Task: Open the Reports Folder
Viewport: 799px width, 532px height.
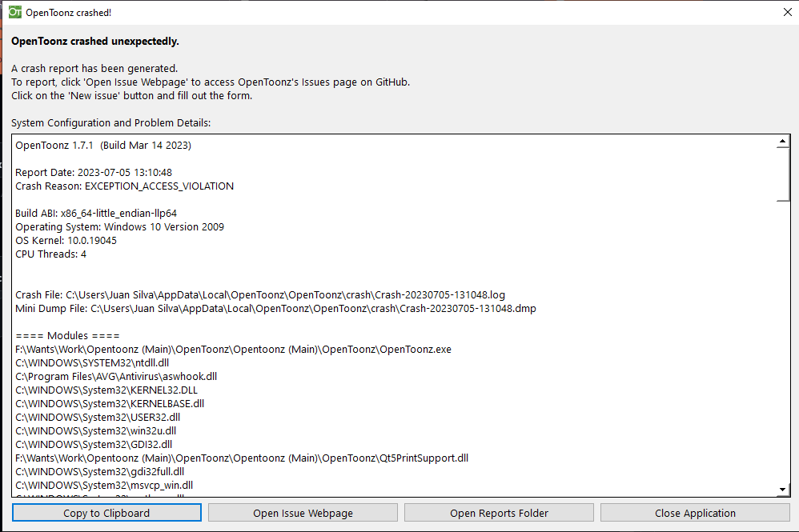Action: click(498, 512)
